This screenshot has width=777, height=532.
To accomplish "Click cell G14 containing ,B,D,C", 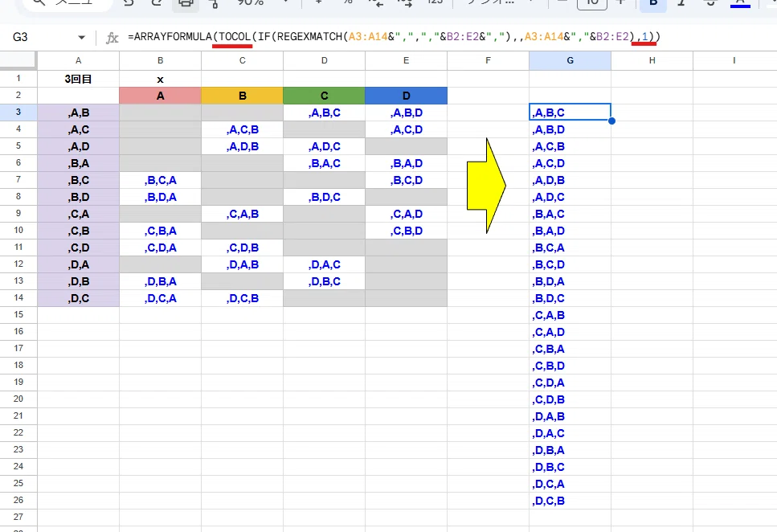I will click(x=570, y=298).
